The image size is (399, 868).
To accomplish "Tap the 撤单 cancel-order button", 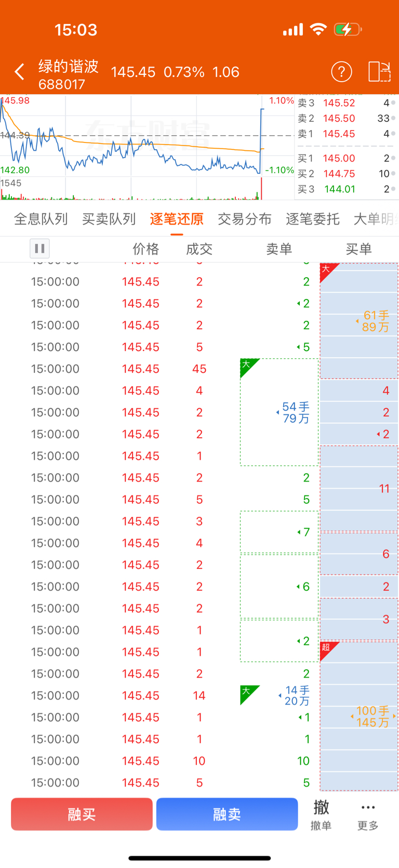I will pos(321,814).
